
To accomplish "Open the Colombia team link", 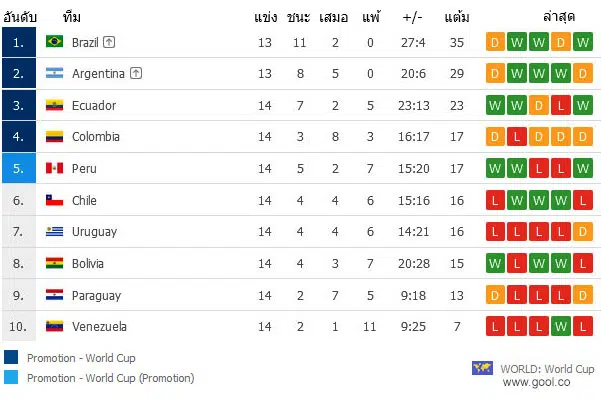I will click(96, 136).
